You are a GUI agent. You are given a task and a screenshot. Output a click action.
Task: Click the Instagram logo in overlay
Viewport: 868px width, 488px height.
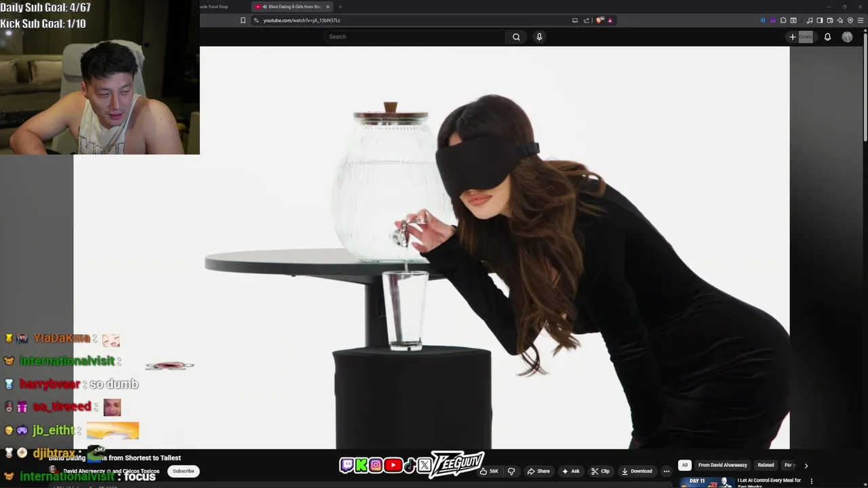[376, 465]
